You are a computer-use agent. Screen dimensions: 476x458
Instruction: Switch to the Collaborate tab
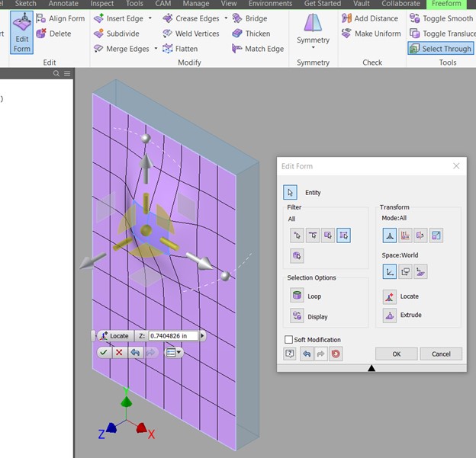pyautogui.click(x=400, y=4)
